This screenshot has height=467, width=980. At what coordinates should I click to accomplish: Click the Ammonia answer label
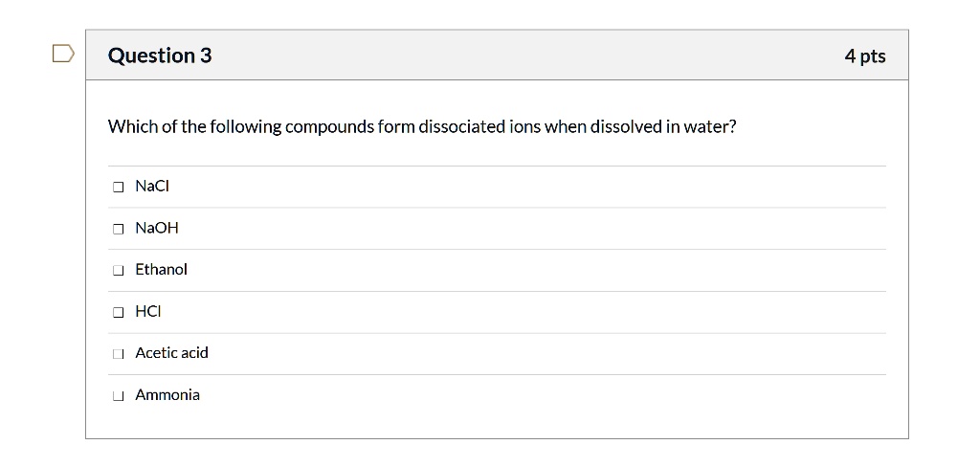click(167, 395)
